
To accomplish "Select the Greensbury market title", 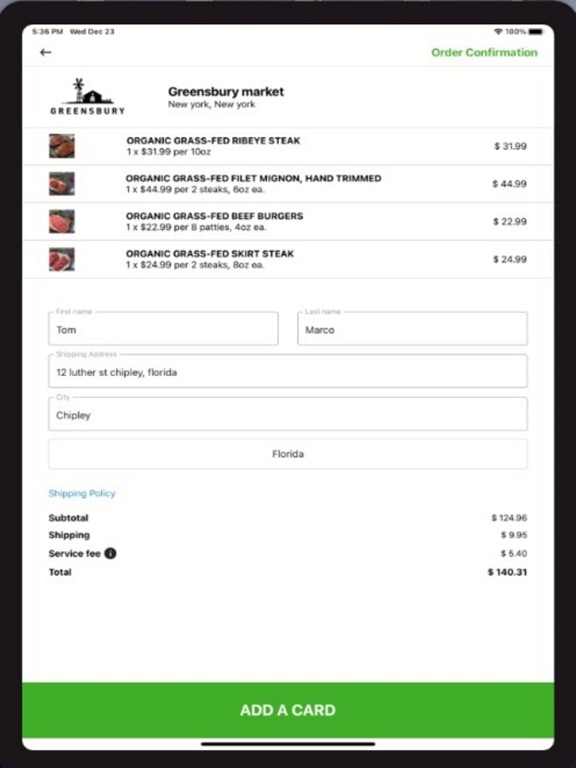I will (x=226, y=92).
